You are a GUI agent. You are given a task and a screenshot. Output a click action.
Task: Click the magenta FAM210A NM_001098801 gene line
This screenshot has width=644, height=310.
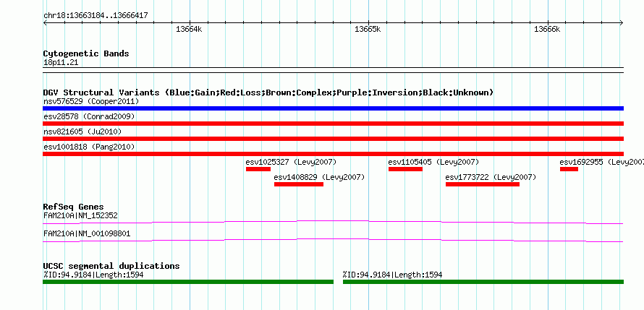coord(333,240)
